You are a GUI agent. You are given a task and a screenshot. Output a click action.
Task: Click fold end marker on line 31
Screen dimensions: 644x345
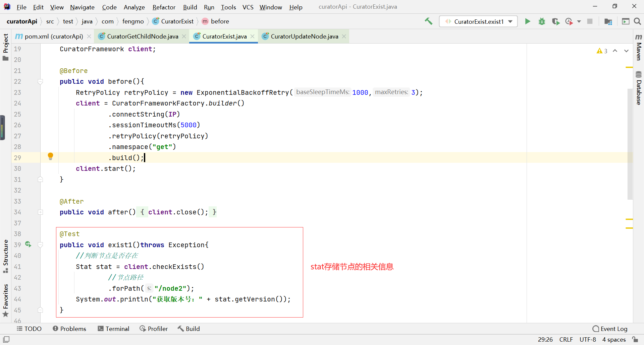tap(40, 179)
